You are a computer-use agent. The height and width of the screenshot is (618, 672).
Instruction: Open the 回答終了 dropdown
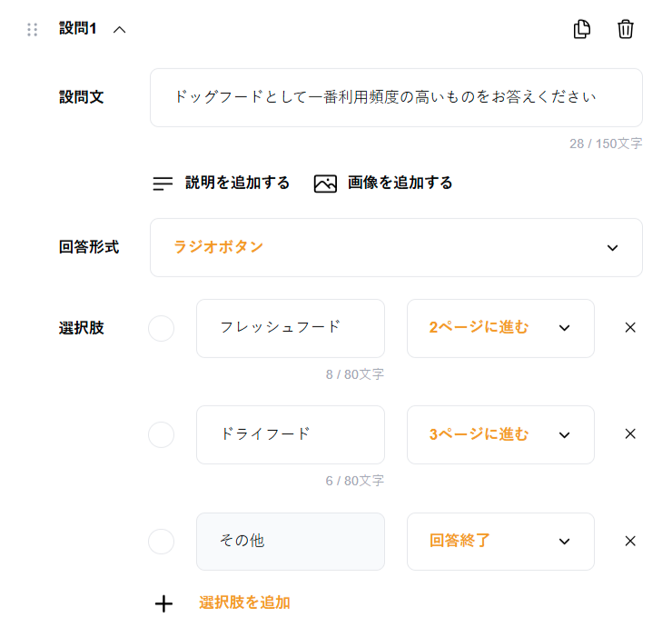click(500, 542)
